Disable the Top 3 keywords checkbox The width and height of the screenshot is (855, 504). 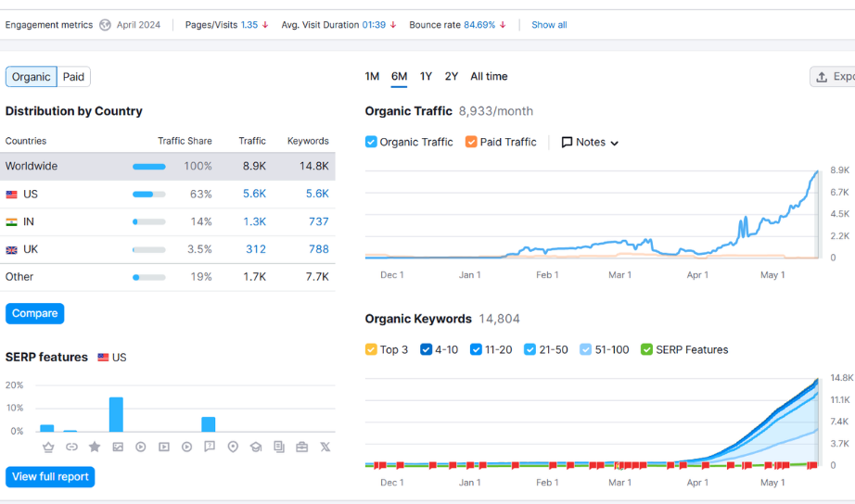coord(371,349)
